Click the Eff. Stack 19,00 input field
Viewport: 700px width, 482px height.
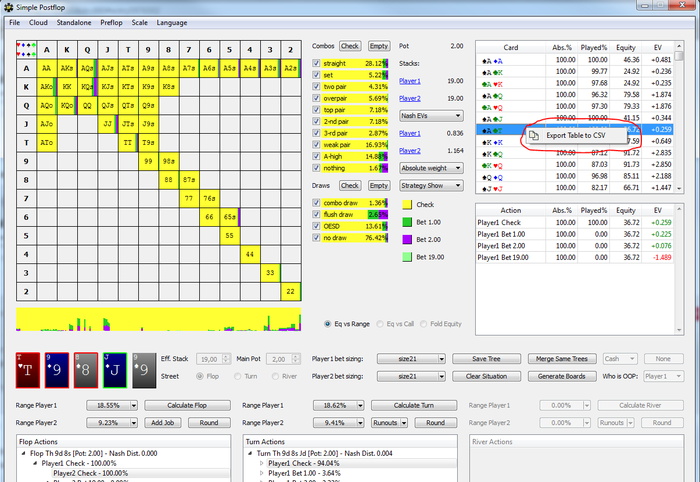213,359
